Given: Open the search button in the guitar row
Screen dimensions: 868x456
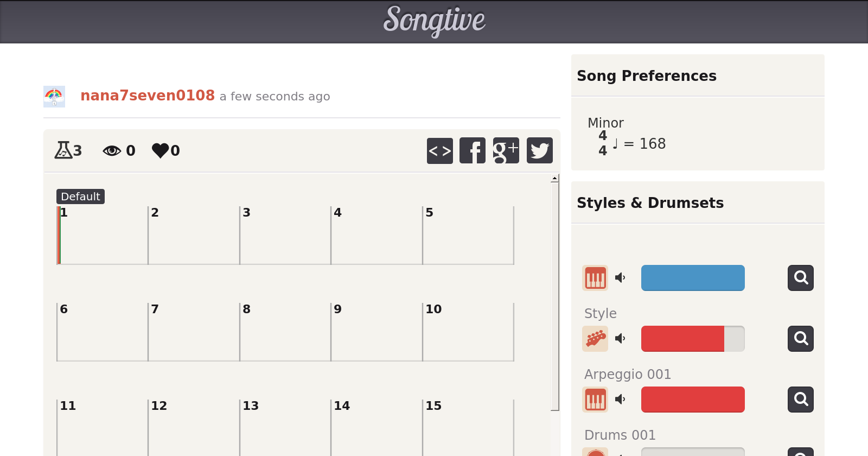Looking at the screenshot, I should pyautogui.click(x=800, y=339).
